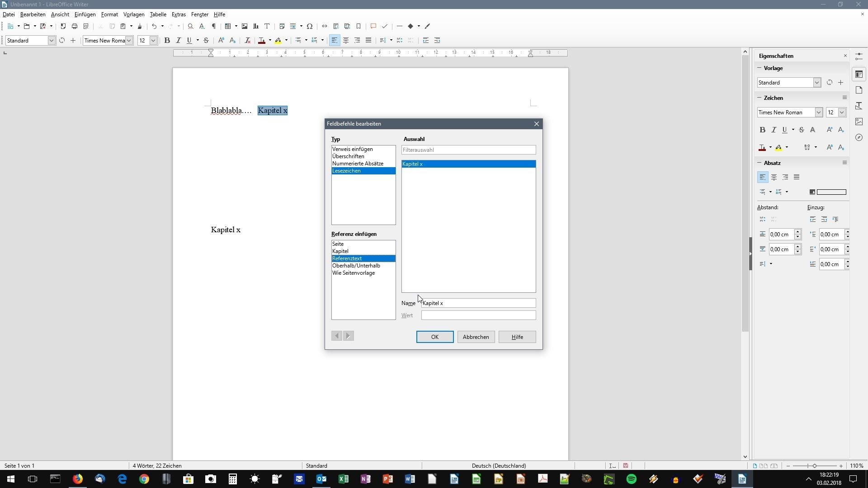Open find and replace magnifier icon
This screenshot has width=868, height=488.
[x=191, y=26]
